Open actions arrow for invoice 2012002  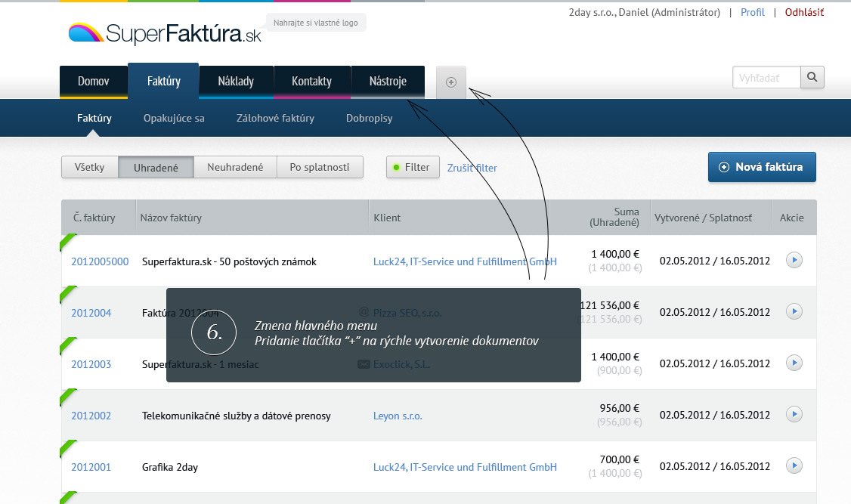coord(794,415)
